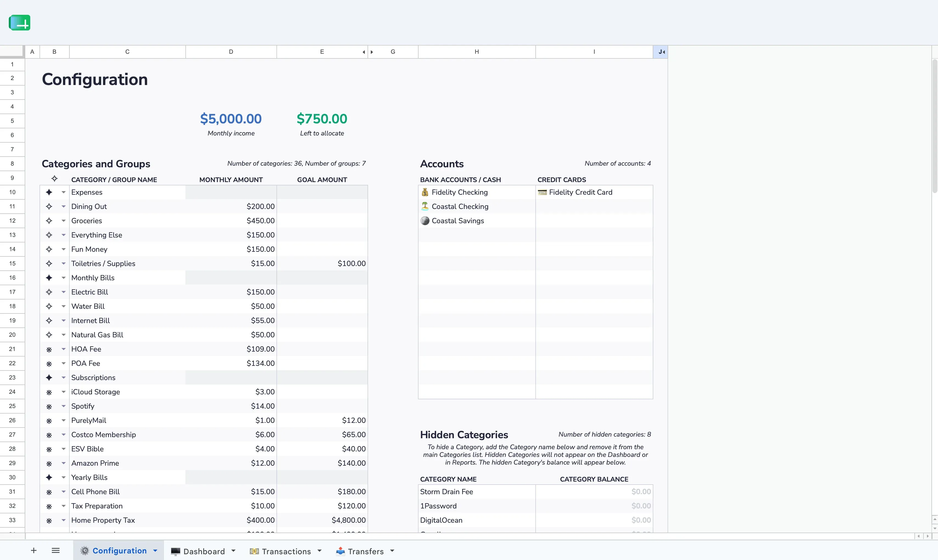Click the asterisk icon beside Tax Preparation

(49, 507)
